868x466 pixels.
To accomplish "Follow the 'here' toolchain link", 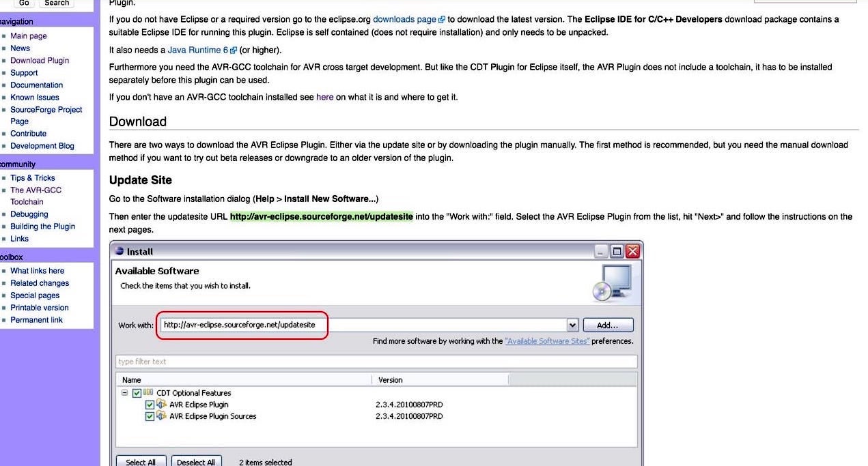I will click(325, 98).
